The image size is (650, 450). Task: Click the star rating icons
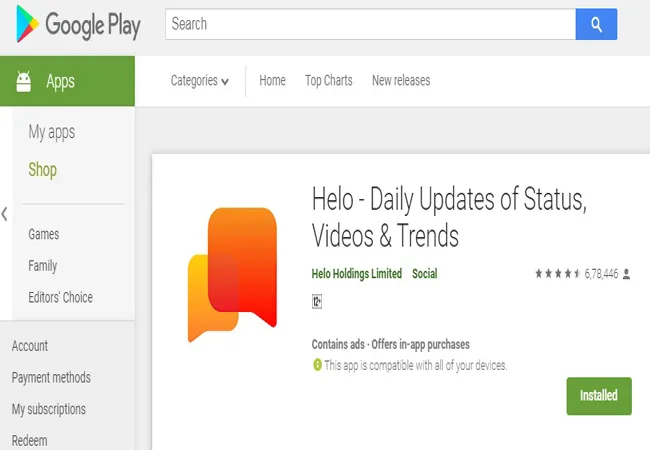[x=558, y=273]
